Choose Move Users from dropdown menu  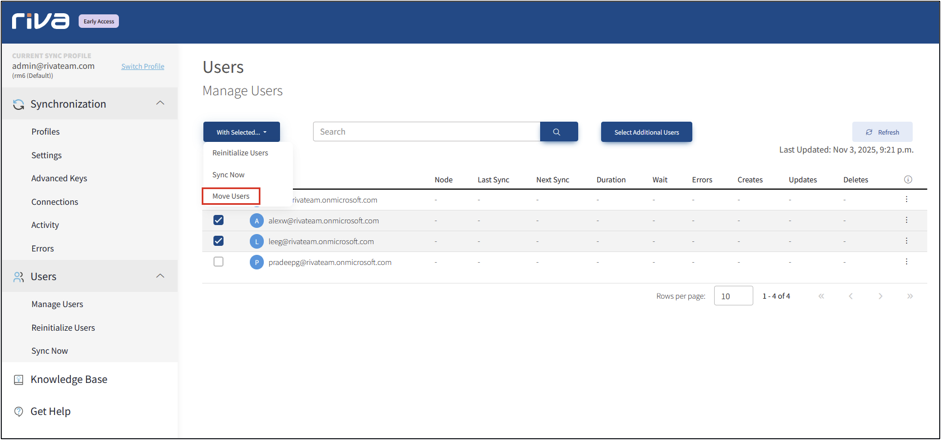231,196
